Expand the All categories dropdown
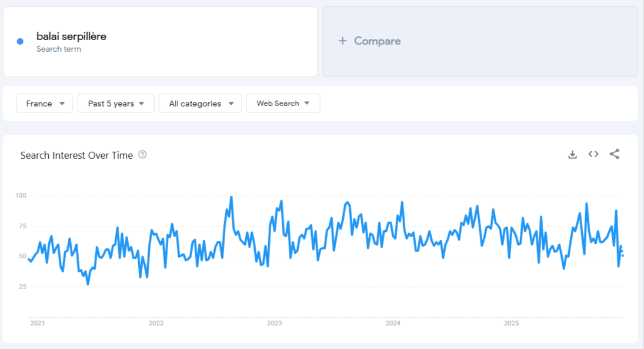Screen dimensions: 644x349 [x=200, y=103]
